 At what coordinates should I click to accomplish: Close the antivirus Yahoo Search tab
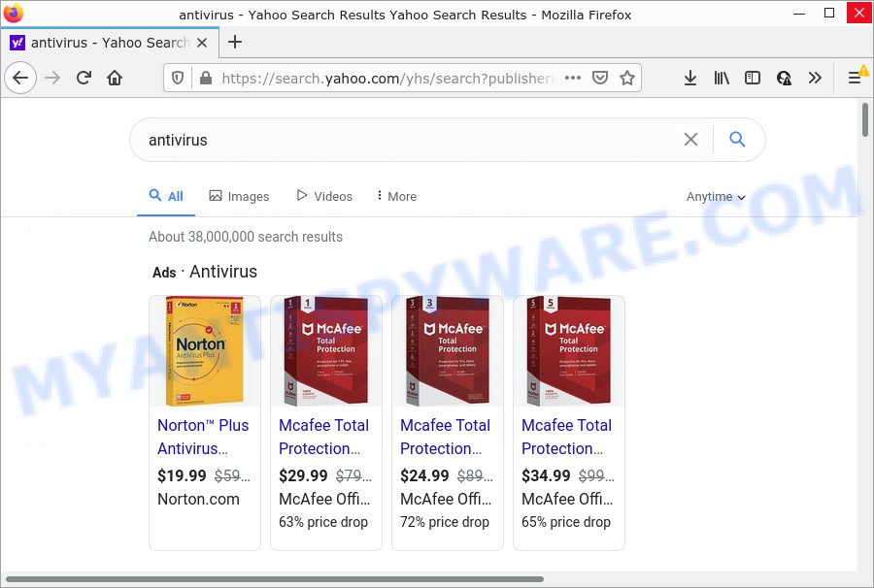[x=202, y=43]
